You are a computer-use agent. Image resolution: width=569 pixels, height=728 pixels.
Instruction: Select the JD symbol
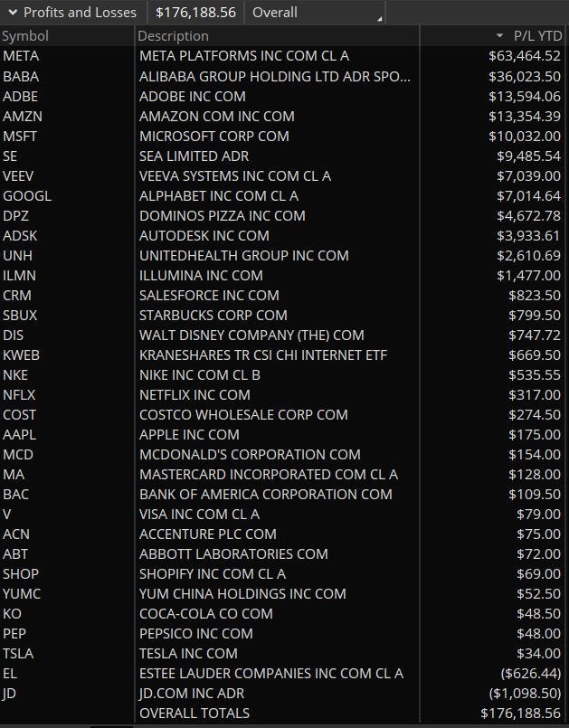tap(9, 694)
